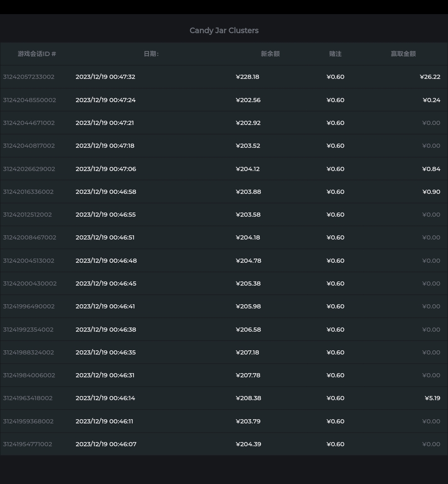Open session ID 31242026629002
The width and height of the screenshot is (448, 484).
click(x=29, y=169)
